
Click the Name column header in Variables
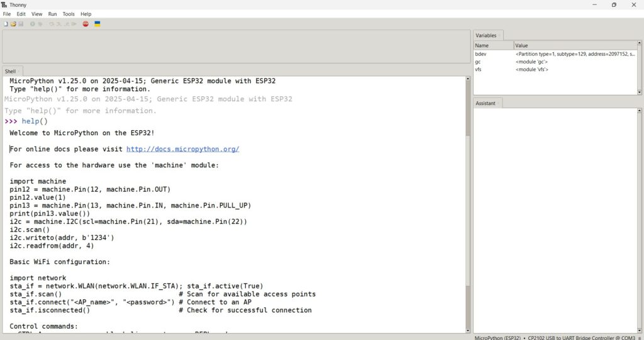click(x=494, y=46)
